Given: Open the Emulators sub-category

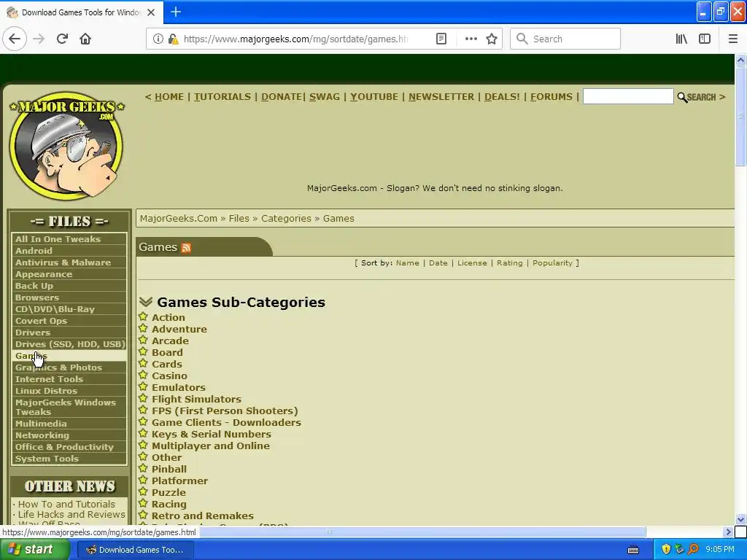Looking at the screenshot, I should point(179,388).
